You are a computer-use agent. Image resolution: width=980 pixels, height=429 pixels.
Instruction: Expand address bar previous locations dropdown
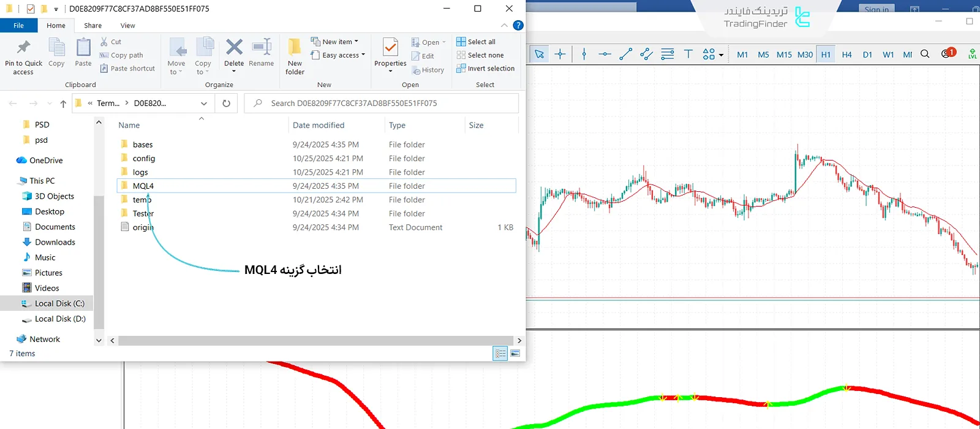tap(204, 103)
